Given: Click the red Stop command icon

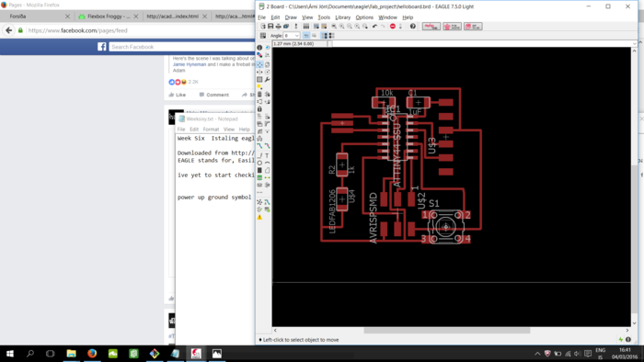Looking at the screenshot, I should 393,27.
